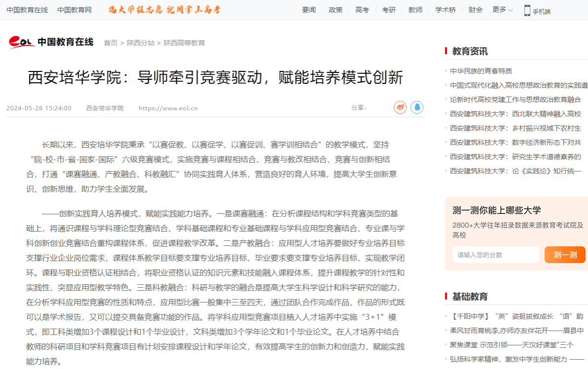This screenshot has height=369, width=588.
Task: Click the 中国教育网 top link
Action: [74, 10]
